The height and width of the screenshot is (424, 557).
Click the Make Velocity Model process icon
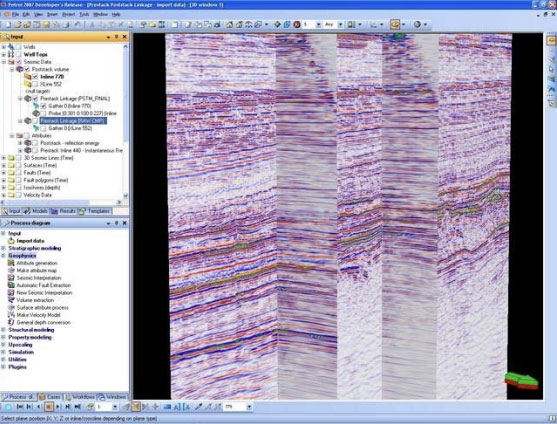[x=11, y=315]
